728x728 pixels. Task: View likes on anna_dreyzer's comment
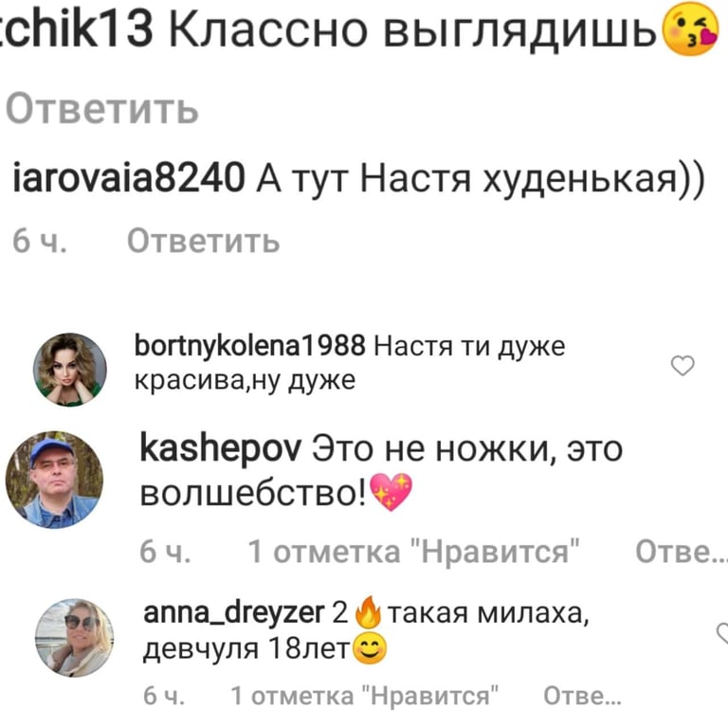364,696
